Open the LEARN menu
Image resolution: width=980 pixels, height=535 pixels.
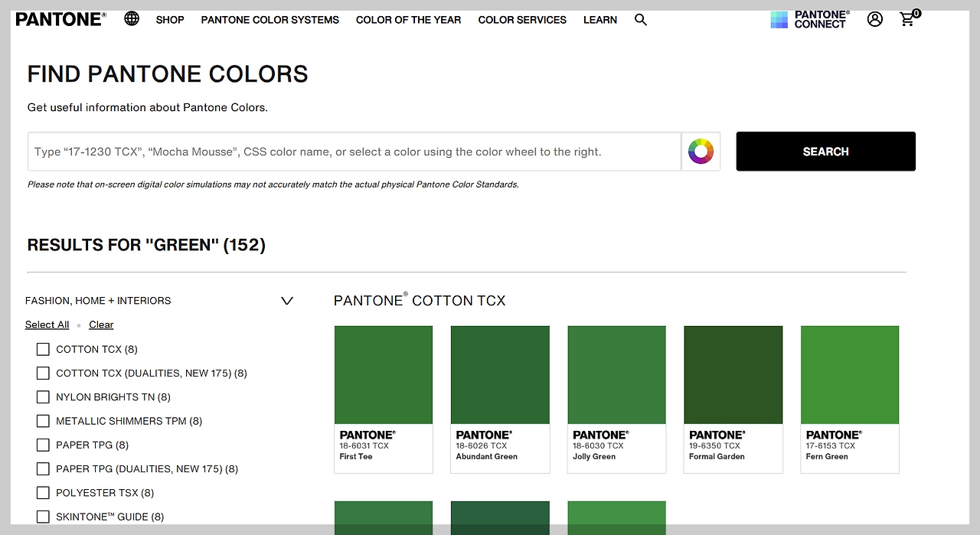tap(600, 20)
